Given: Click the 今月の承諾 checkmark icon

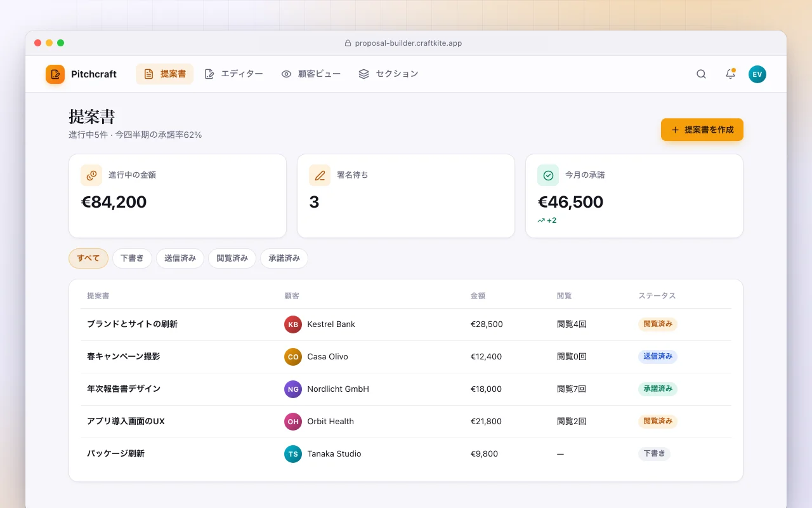Looking at the screenshot, I should [x=548, y=175].
